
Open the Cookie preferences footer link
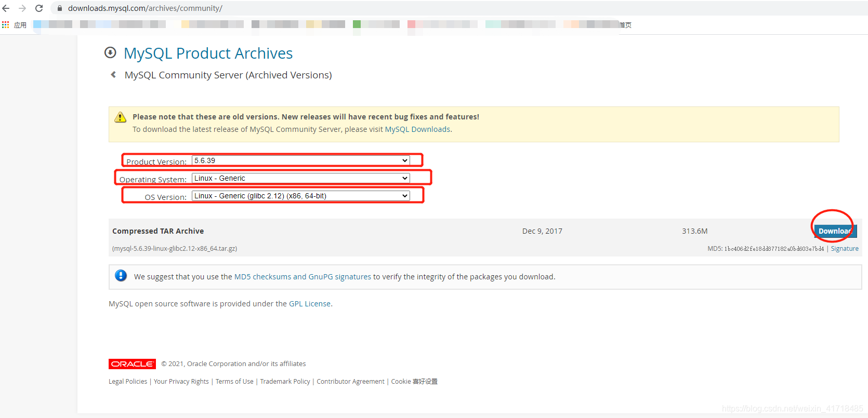pyautogui.click(x=414, y=381)
